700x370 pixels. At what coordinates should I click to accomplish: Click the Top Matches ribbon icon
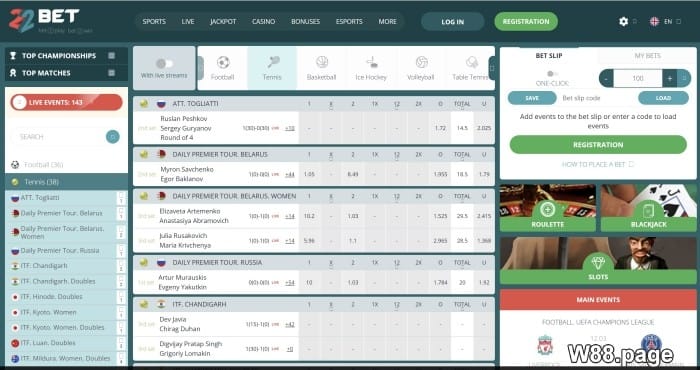point(13,73)
